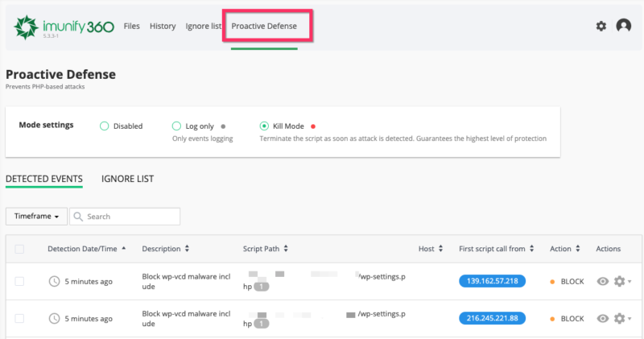Sort by Host column

pyautogui.click(x=431, y=249)
